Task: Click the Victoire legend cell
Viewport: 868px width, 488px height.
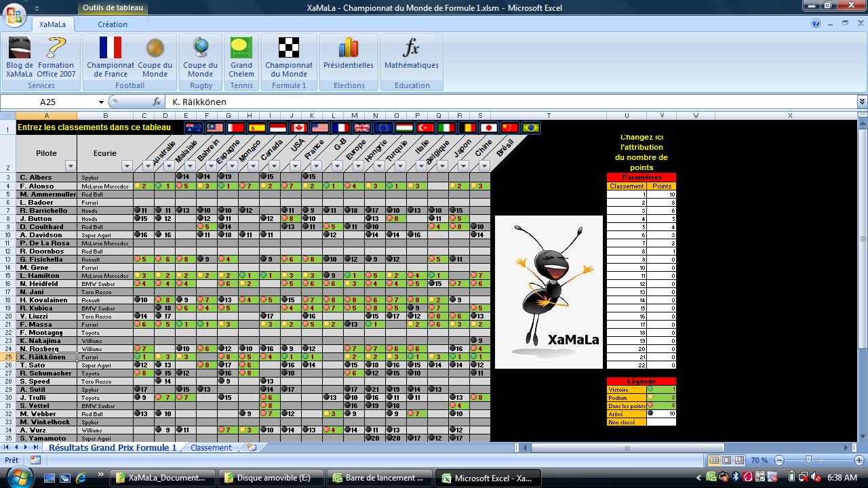Action: click(627, 390)
